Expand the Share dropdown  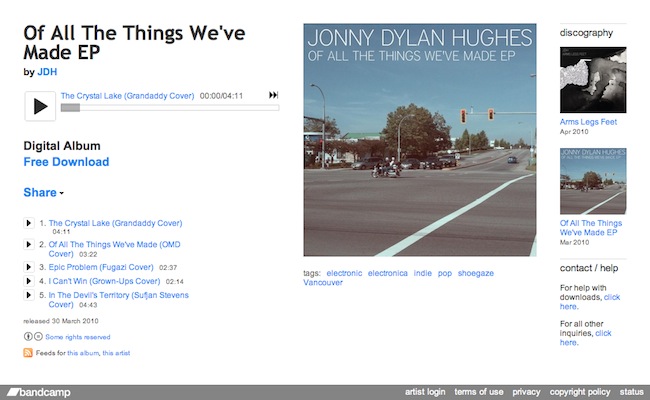click(x=44, y=192)
